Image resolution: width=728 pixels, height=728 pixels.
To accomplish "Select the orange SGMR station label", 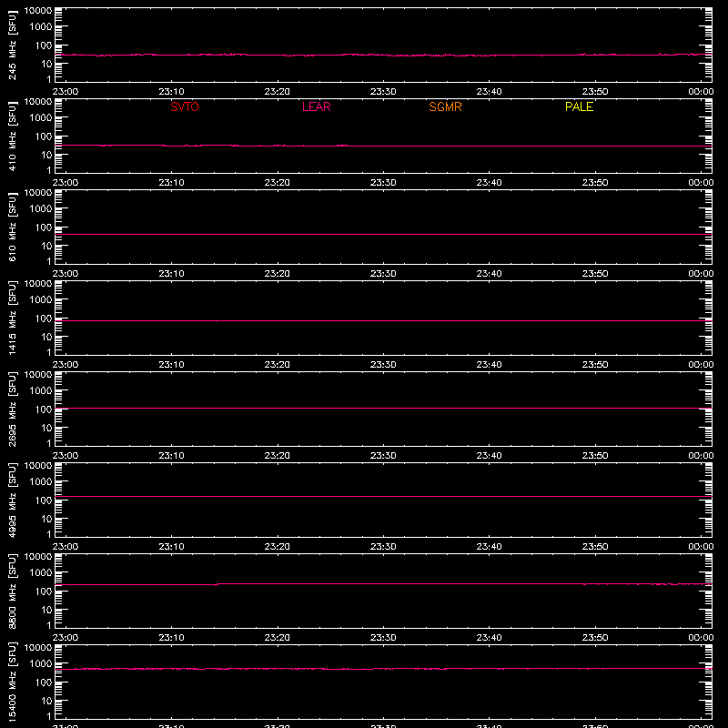I will coord(445,106).
